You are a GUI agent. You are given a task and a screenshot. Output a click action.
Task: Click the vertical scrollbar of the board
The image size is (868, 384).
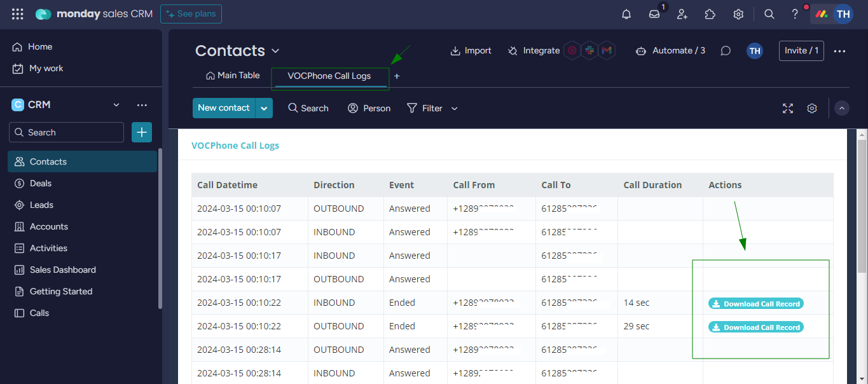[862, 203]
